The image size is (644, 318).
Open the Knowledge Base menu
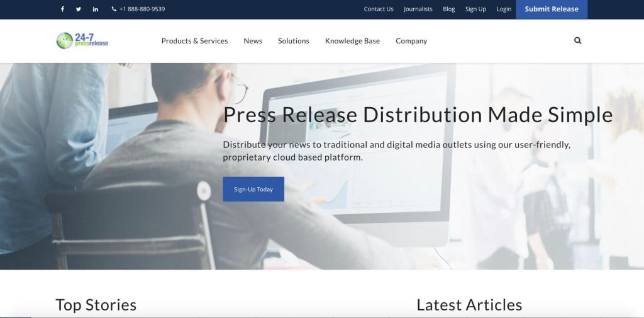click(352, 41)
